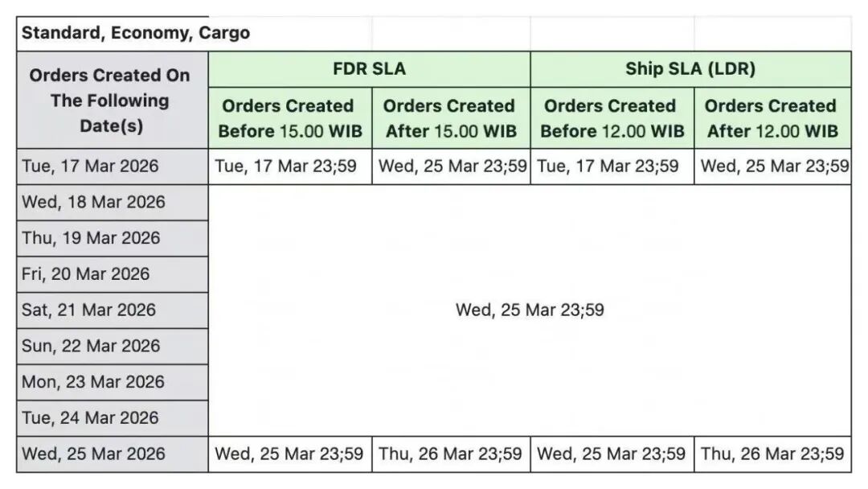Select the "Ship SLA (LDR)" header cell
This screenshot has width=868, height=489.
pos(690,69)
